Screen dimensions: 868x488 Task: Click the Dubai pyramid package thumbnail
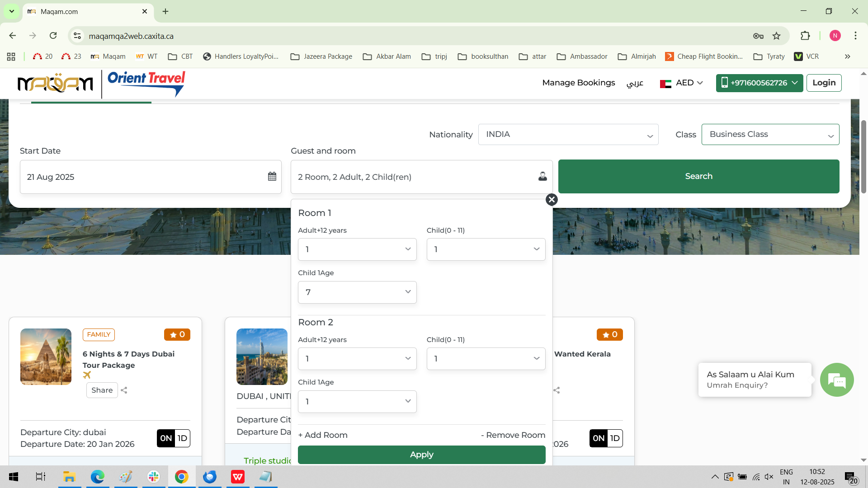[46, 357]
